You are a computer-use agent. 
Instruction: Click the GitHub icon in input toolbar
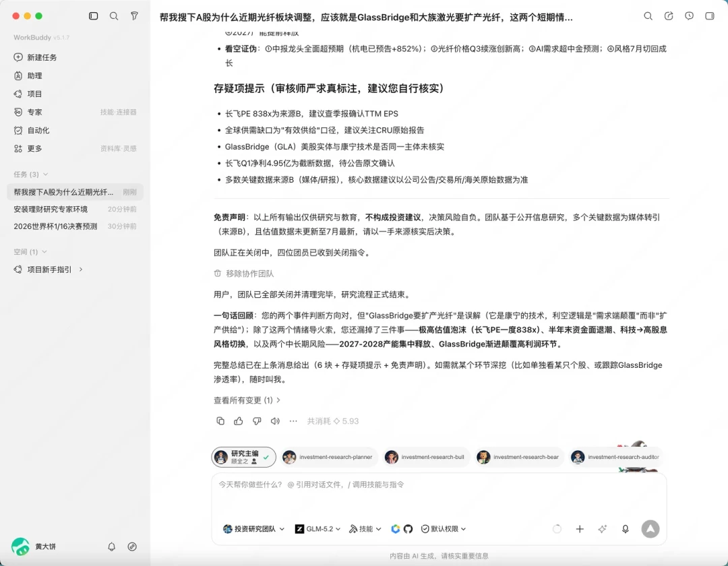click(x=408, y=529)
